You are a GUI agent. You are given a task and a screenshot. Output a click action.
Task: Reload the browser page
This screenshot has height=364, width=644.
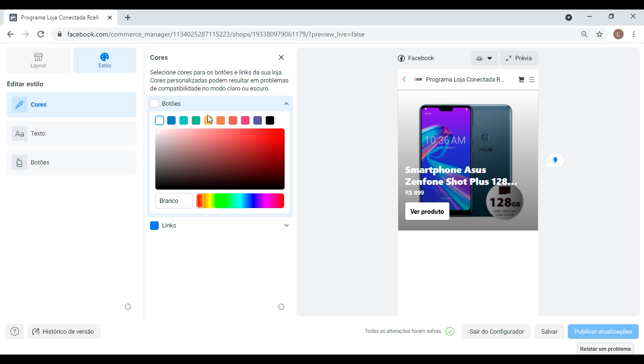[x=41, y=34]
